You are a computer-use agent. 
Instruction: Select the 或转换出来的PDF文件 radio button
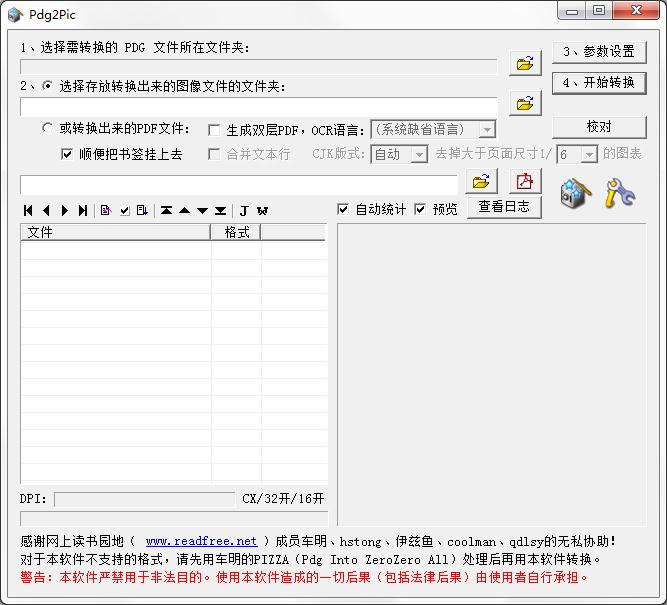pyautogui.click(x=47, y=128)
